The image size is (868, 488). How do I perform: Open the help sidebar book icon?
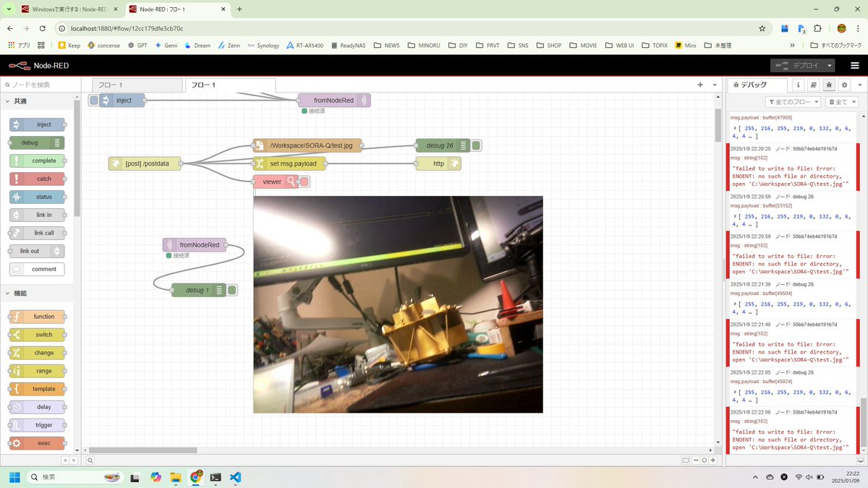[x=813, y=85]
